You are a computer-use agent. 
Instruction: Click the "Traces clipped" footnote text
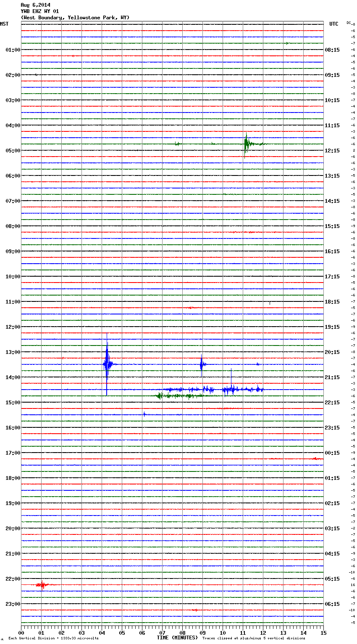254,639
